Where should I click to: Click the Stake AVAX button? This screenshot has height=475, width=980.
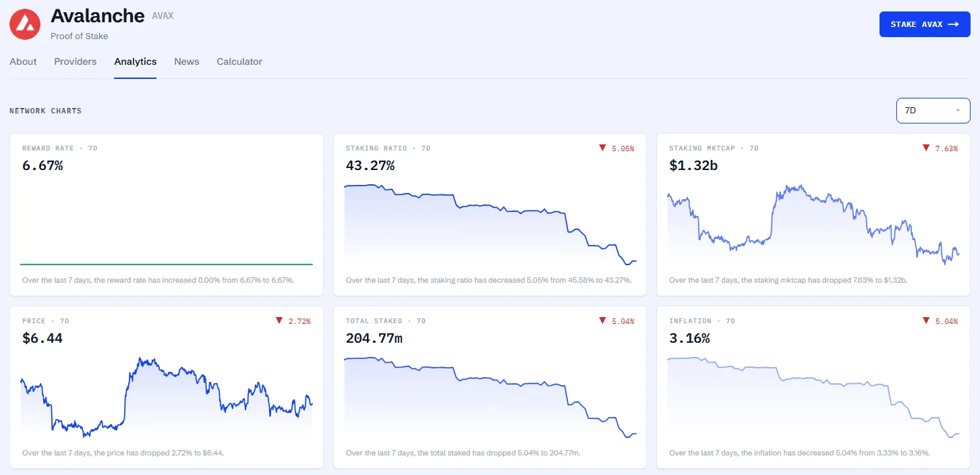[925, 24]
